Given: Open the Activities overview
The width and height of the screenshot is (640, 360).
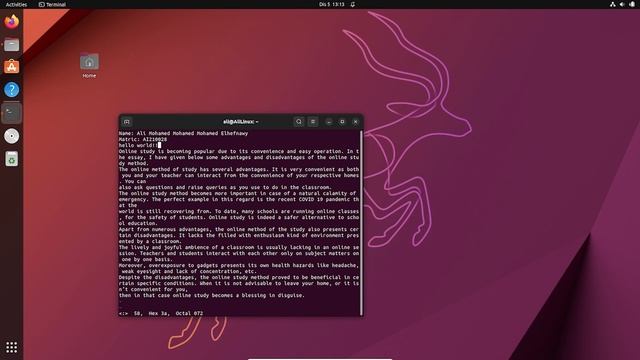Looking at the screenshot, I should pos(16,4).
